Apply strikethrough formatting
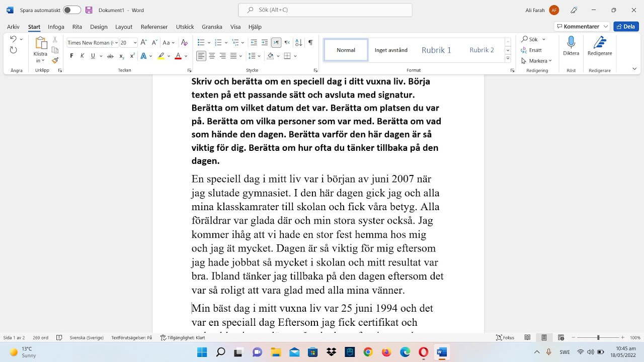The height and width of the screenshot is (362, 644). (x=110, y=56)
